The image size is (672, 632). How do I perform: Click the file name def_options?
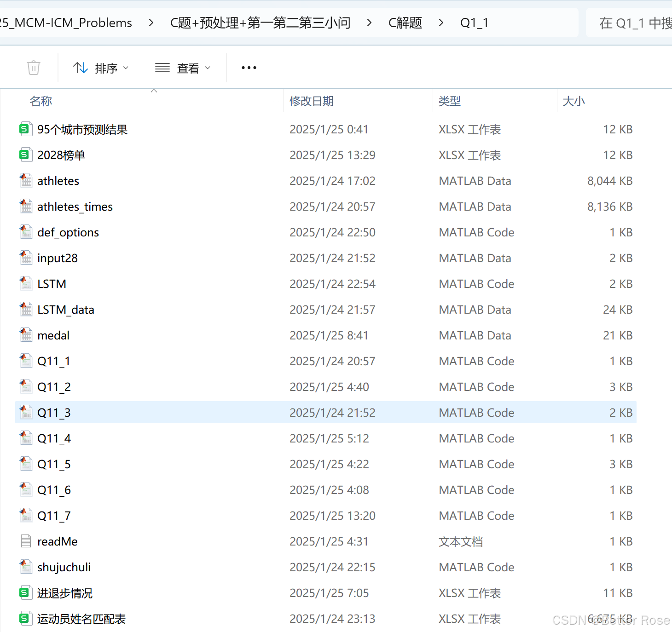pos(68,233)
